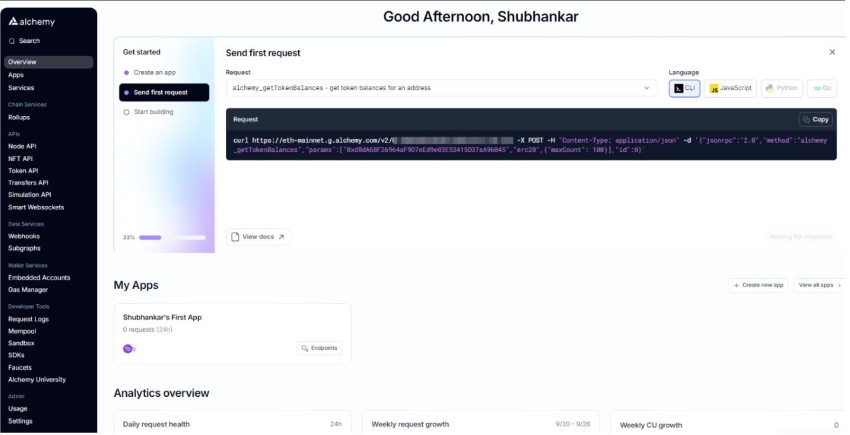Open Settings under Admin

(20, 421)
